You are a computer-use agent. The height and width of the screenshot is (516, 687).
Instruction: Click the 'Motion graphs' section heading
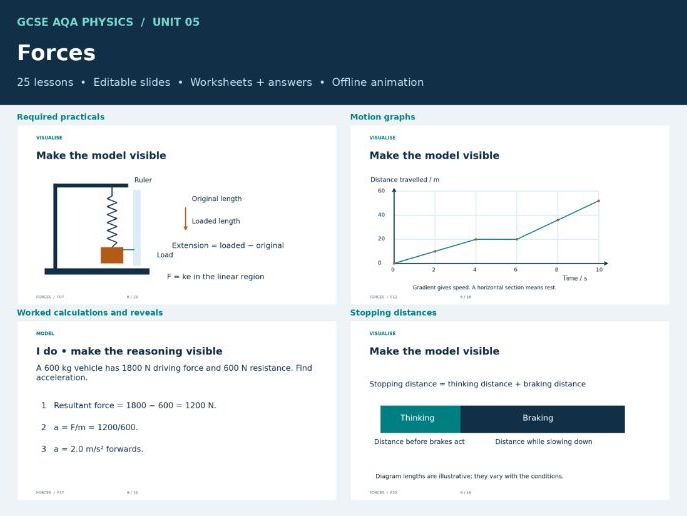(x=382, y=117)
